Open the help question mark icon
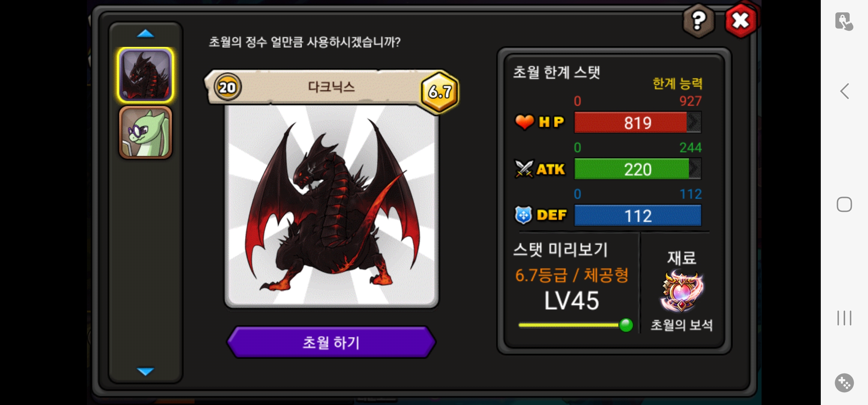 click(699, 21)
